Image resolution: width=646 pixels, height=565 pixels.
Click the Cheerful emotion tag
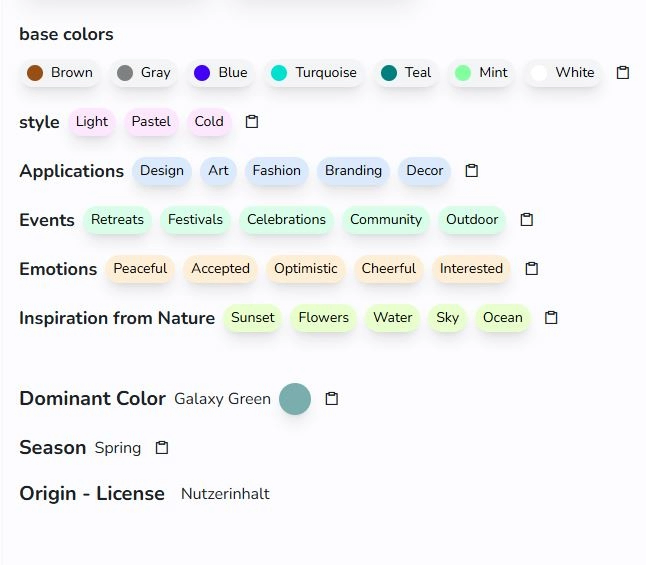click(x=388, y=269)
